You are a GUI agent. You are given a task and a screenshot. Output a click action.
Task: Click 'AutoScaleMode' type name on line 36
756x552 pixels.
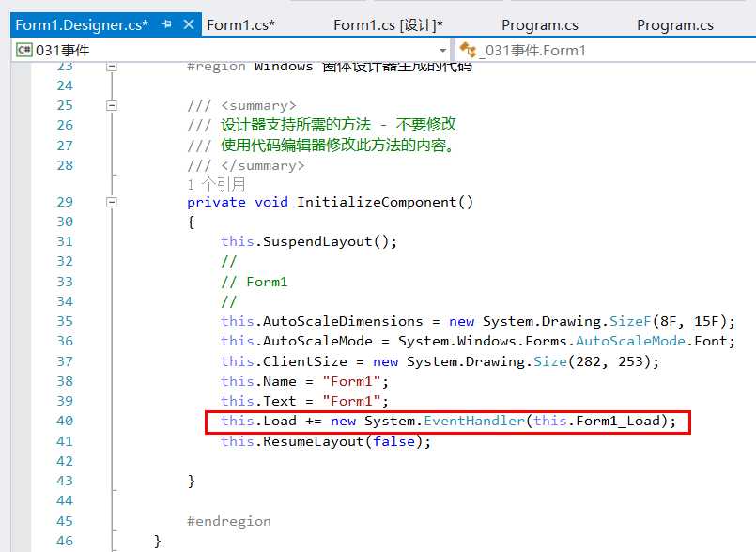click(x=630, y=342)
